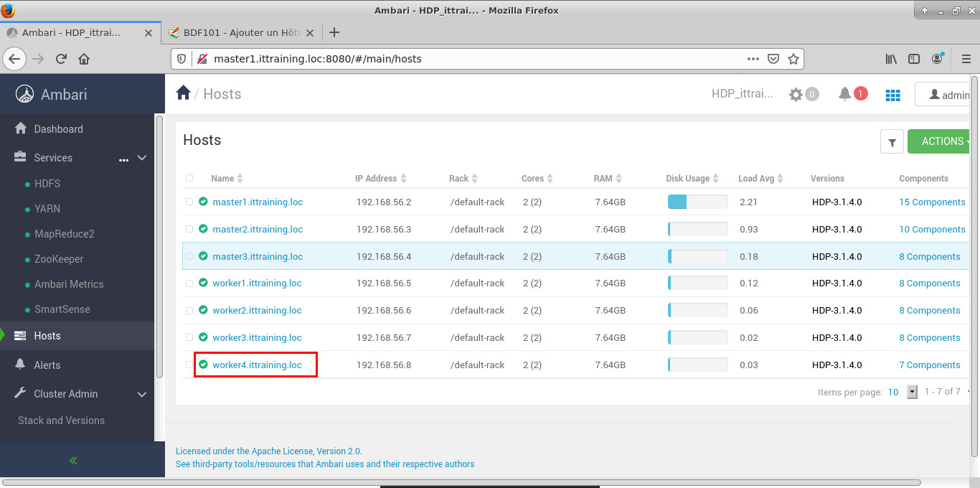Open the views grid icon

pyautogui.click(x=892, y=95)
